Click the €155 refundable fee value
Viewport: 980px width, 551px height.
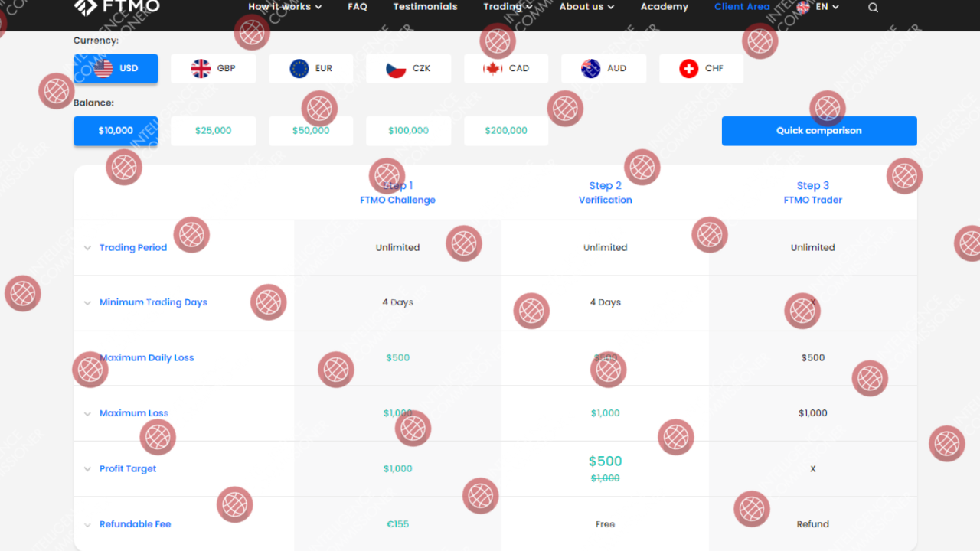pos(397,524)
